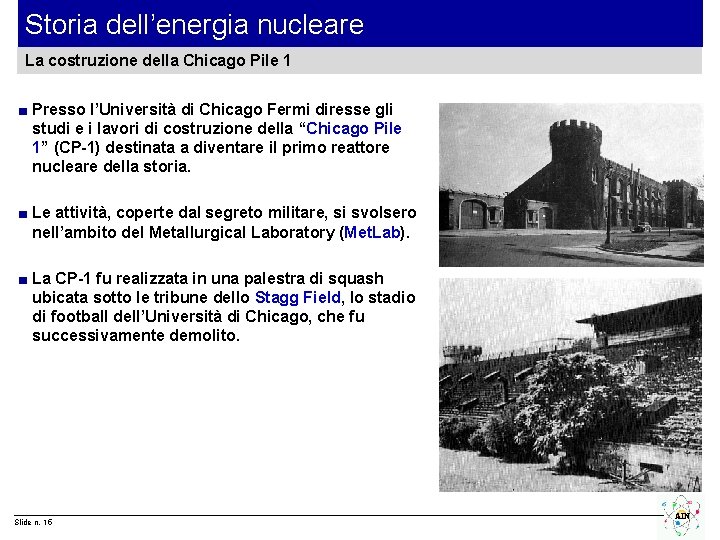720x540 pixels.
Task: Click the blue "Stagg Field" highlighted term
Action: click(x=298, y=298)
